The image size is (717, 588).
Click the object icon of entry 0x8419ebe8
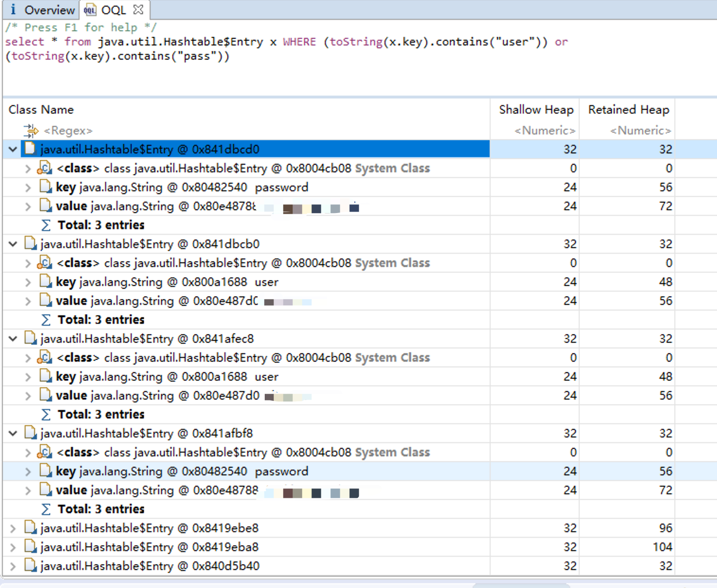click(x=30, y=528)
